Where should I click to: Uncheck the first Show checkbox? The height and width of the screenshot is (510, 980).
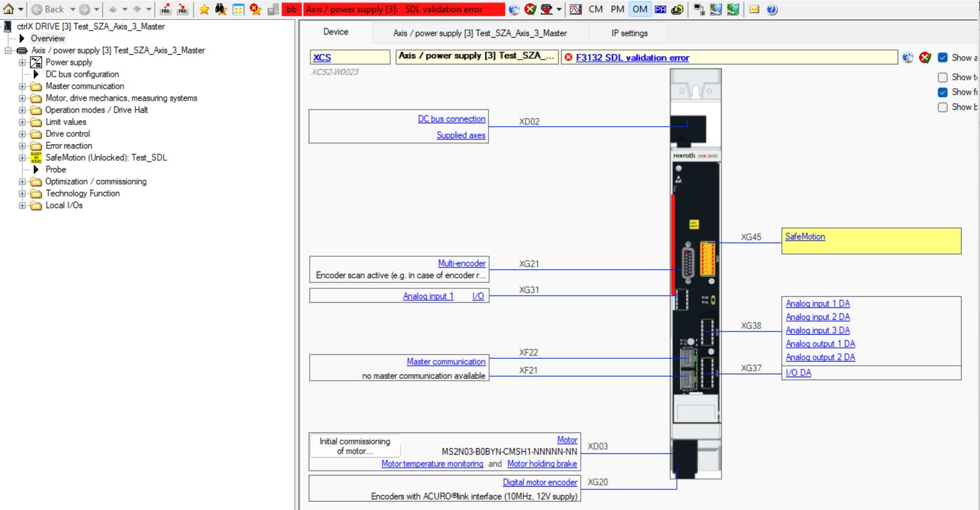click(x=942, y=58)
